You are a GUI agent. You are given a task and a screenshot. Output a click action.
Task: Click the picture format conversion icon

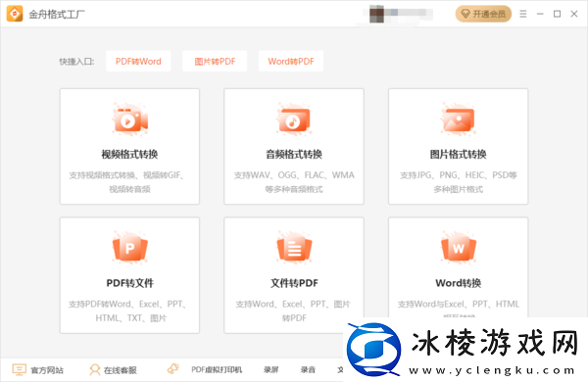(459, 119)
